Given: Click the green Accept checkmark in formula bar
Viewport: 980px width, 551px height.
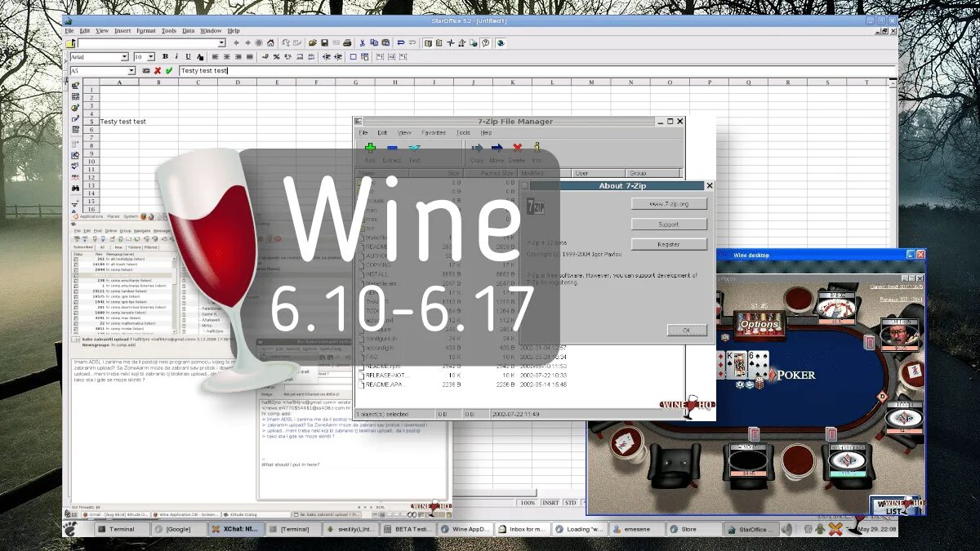Looking at the screenshot, I should coord(169,71).
